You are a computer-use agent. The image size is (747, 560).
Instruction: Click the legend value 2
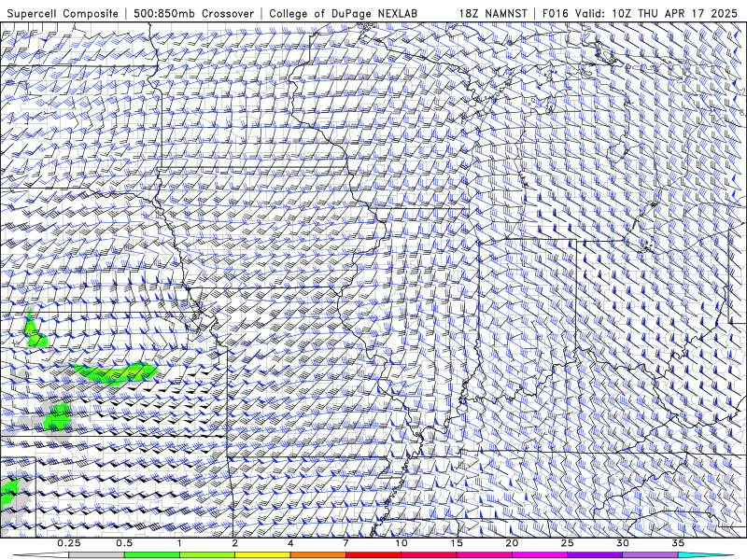(x=235, y=543)
